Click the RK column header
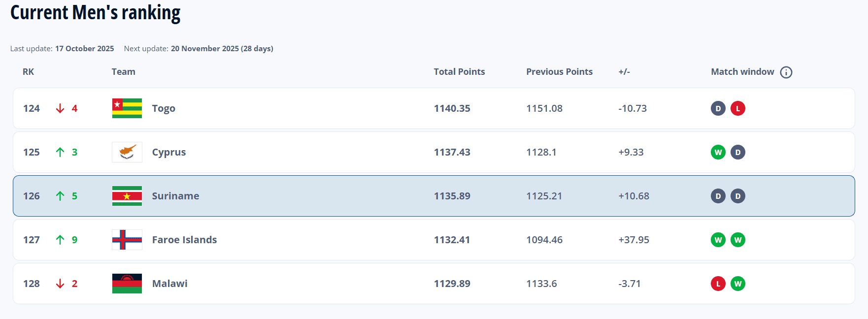This screenshot has height=319, width=868. tap(29, 72)
